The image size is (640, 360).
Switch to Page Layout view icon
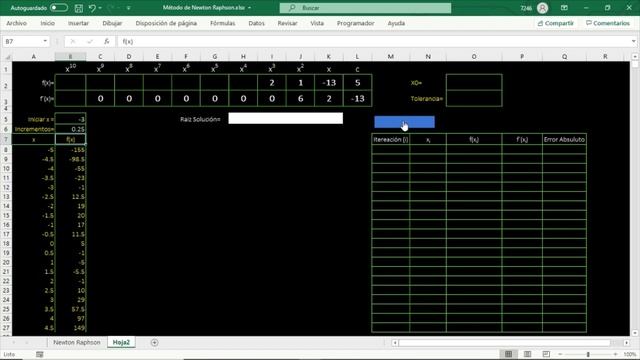click(x=527, y=354)
